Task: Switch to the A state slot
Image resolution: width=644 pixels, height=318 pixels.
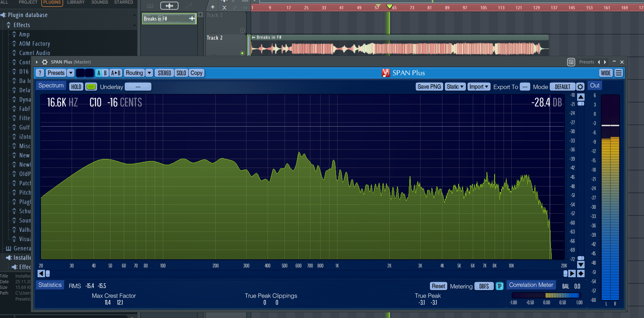Action: click(x=98, y=73)
